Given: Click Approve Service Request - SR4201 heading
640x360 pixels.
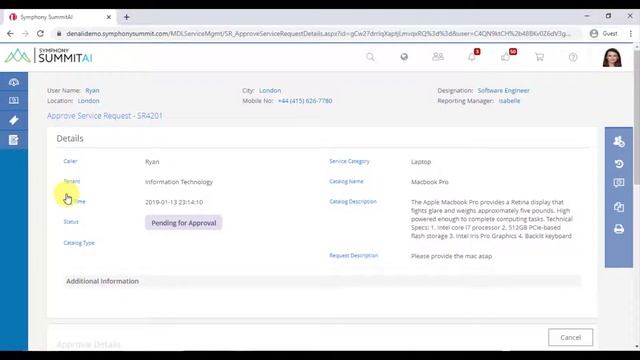Looking at the screenshot, I should 104,116.
